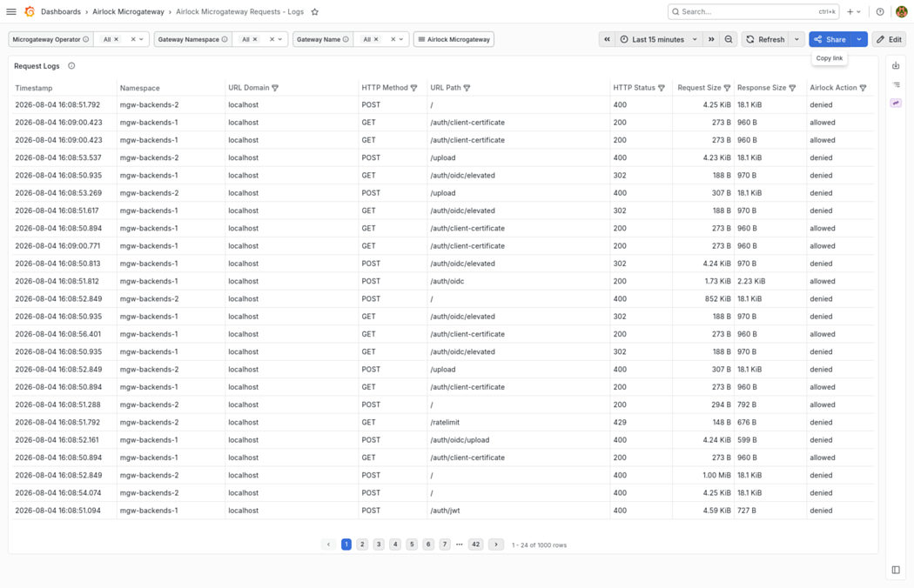Sort by the Timestamp column header
This screenshot has width=914, height=588.
coord(34,88)
